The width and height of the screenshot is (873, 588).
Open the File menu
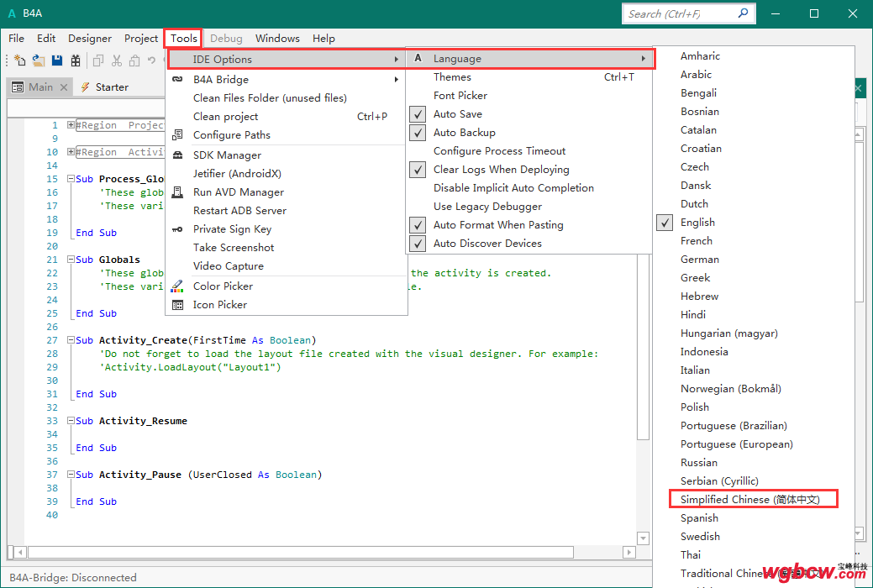pos(16,39)
